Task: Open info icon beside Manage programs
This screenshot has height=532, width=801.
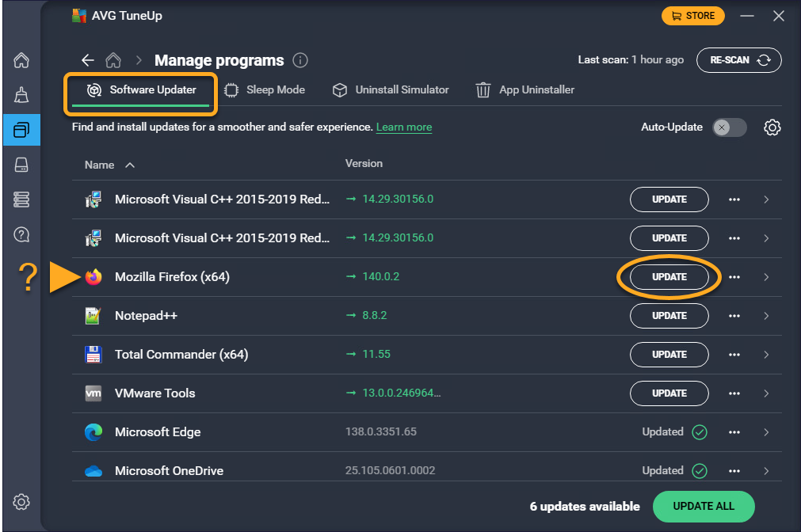Action: pos(299,60)
